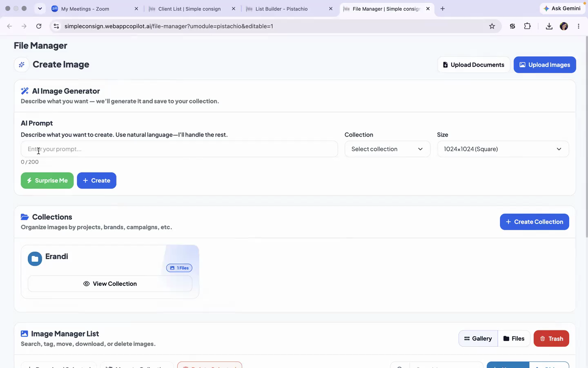
Task: Bookmark this page with the star icon
Action: click(x=492, y=26)
